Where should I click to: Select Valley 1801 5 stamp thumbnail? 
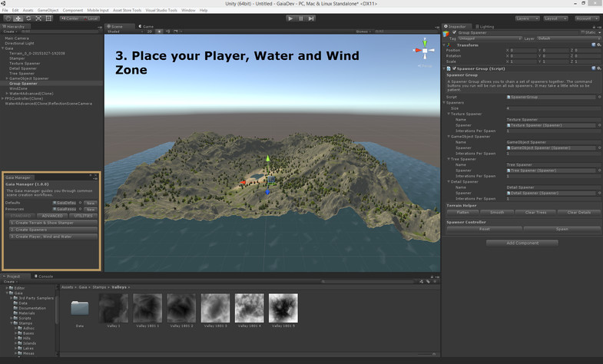pyautogui.click(x=283, y=308)
